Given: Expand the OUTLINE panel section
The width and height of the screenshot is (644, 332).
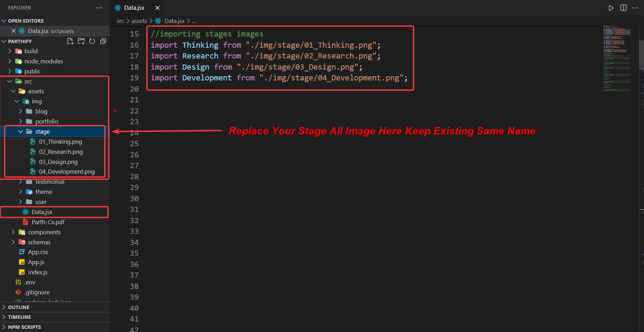Looking at the screenshot, I should pyautogui.click(x=19, y=307).
